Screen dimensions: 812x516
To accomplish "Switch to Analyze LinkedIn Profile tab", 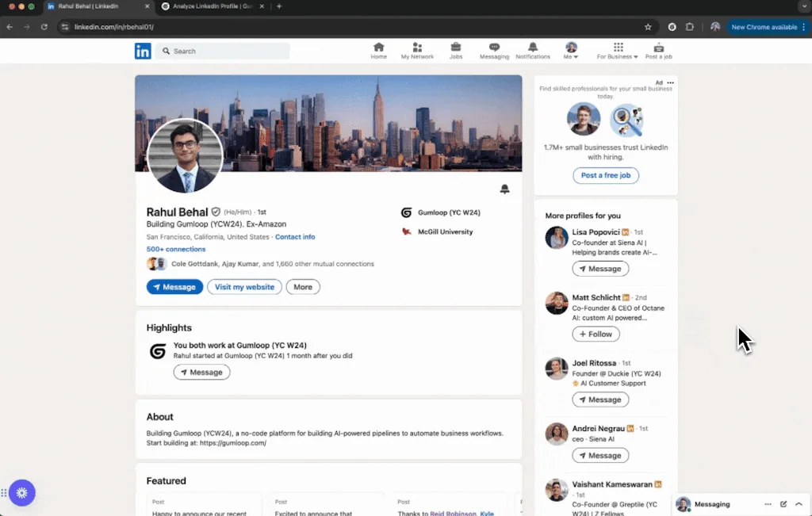I will point(206,6).
